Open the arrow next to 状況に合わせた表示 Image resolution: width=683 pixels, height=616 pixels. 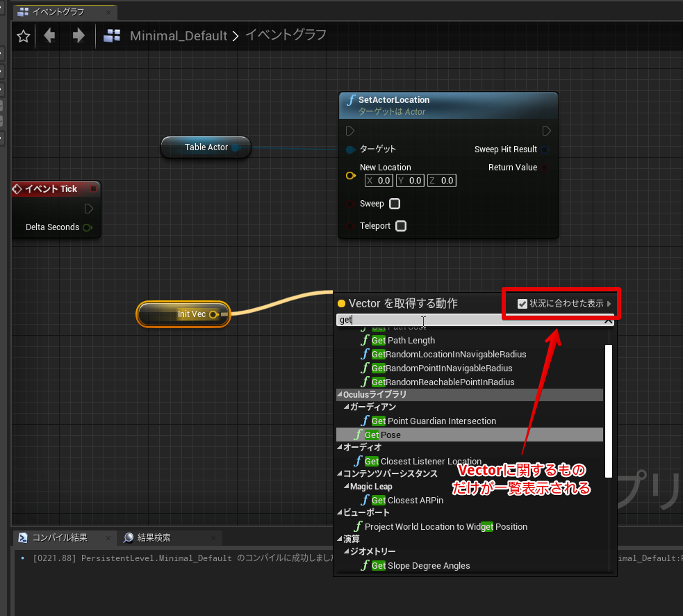click(x=609, y=303)
